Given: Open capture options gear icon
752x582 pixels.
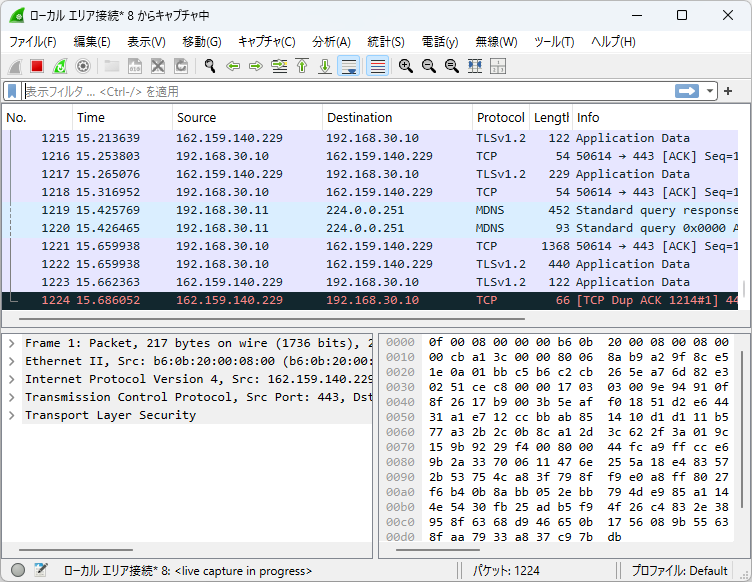Looking at the screenshot, I should tap(83, 66).
